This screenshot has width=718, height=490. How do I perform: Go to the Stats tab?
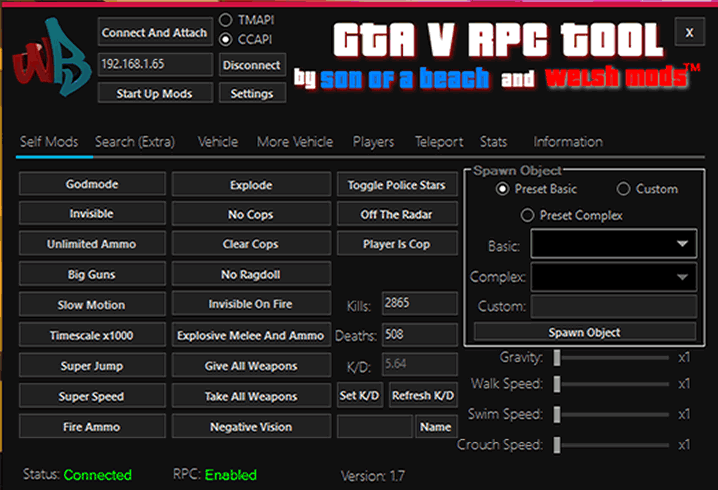[x=493, y=142]
